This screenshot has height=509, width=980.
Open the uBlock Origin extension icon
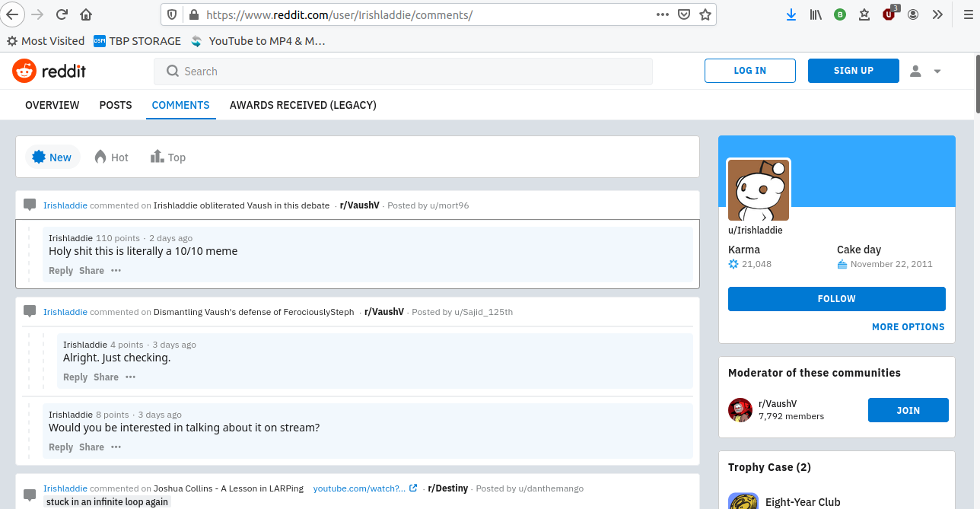point(889,14)
